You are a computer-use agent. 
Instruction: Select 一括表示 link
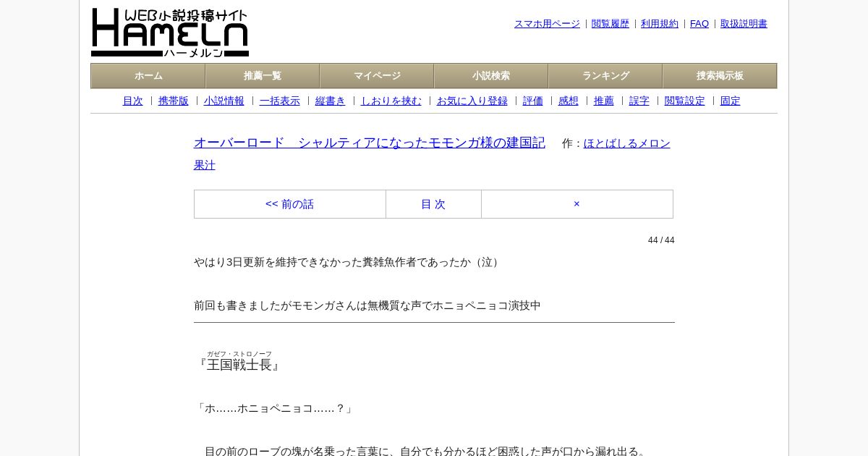(280, 101)
